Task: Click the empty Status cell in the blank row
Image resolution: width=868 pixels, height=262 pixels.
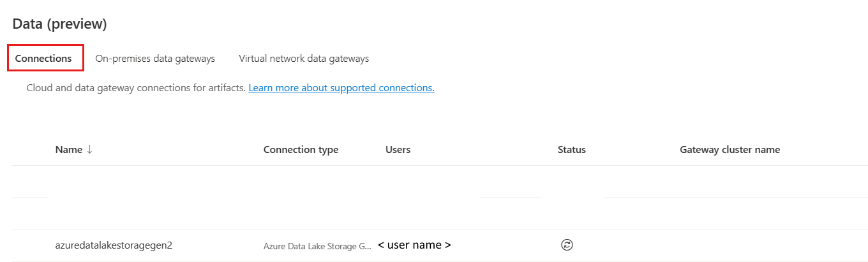Action: [x=571, y=214]
